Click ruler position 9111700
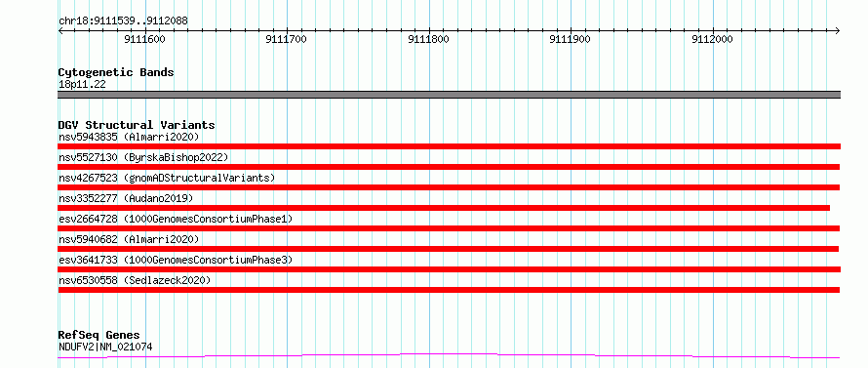868x368 pixels. (x=286, y=39)
